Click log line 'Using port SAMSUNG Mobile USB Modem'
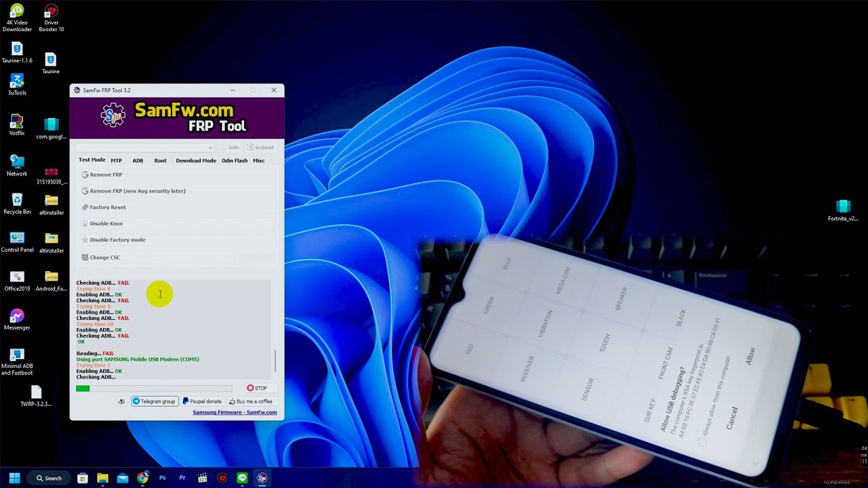The height and width of the screenshot is (488, 868). [138, 359]
